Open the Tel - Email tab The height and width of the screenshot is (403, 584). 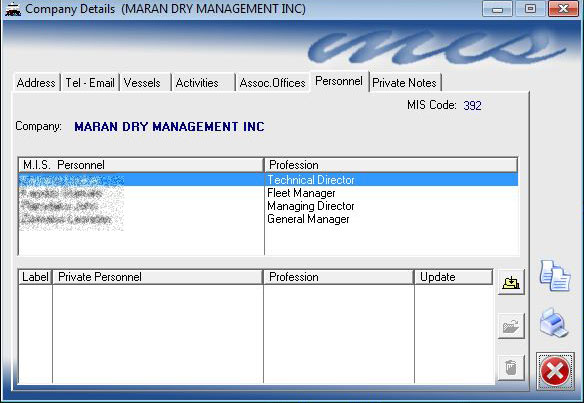[90, 82]
